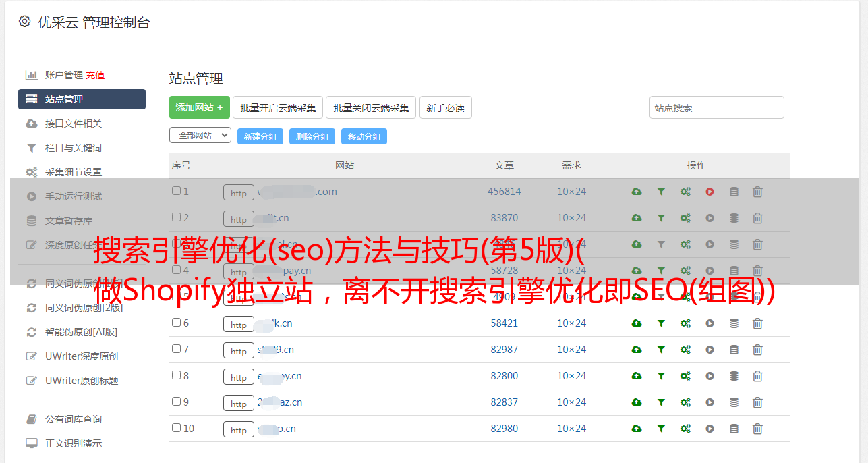This screenshot has height=463, width=868.
Task: Open the filter icon for row 7
Action: click(661, 350)
